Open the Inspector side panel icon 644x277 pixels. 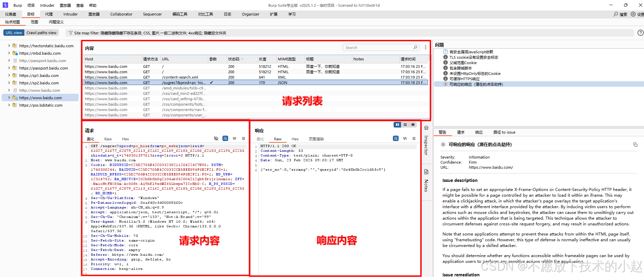426,128
